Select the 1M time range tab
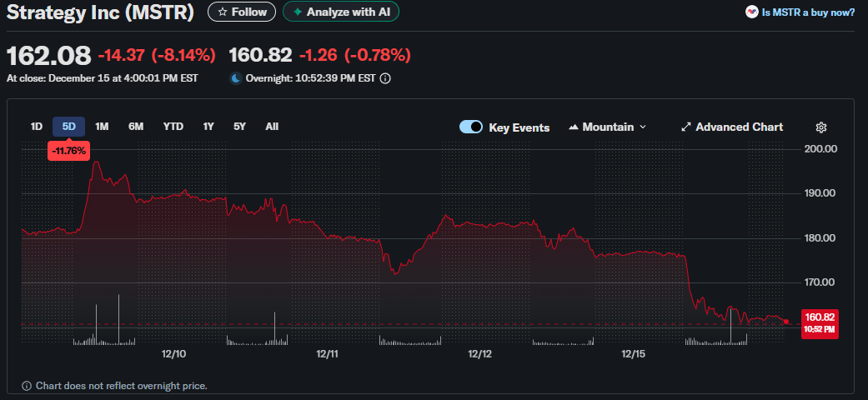This screenshot has height=400, width=868. [x=102, y=127]
